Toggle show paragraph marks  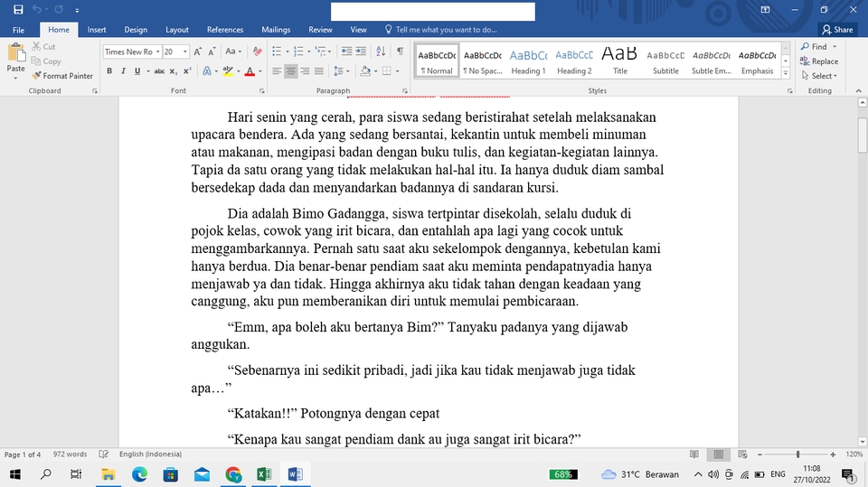pos(400,52)
